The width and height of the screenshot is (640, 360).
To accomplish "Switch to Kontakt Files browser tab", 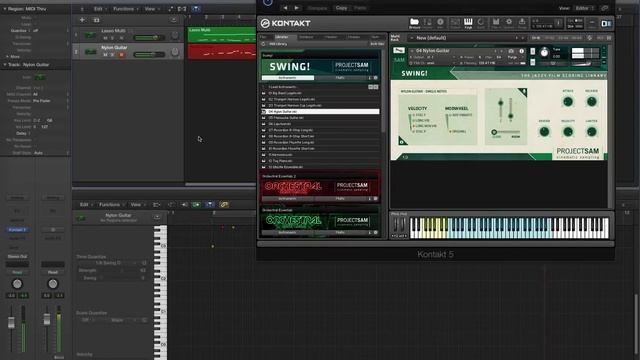I will [x=264, y=37].
